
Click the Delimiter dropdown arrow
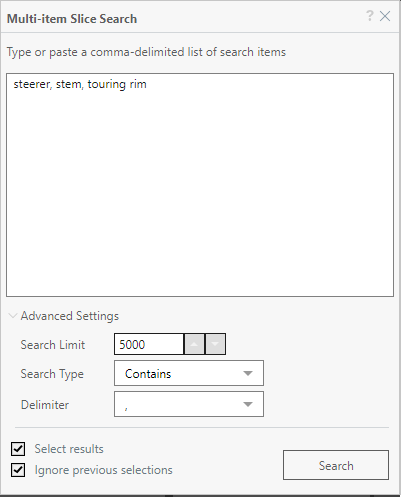(248, 404)
